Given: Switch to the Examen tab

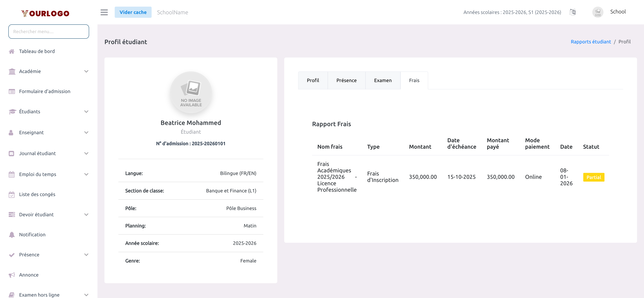Looking at the screenshot, I should click(x=383, y=80).
